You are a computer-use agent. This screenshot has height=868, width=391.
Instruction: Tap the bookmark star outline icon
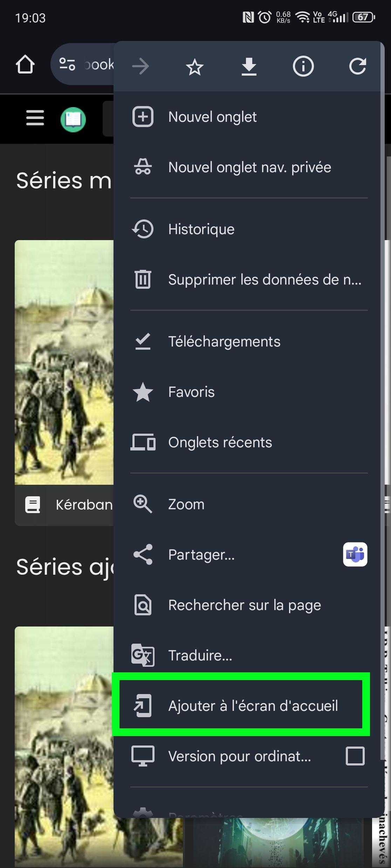pos(194,66)
